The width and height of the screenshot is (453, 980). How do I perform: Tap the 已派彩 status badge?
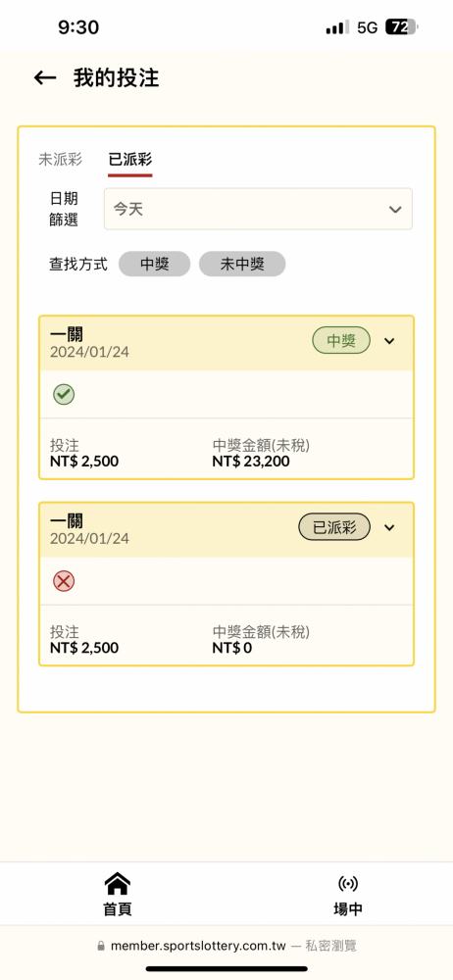334,527
